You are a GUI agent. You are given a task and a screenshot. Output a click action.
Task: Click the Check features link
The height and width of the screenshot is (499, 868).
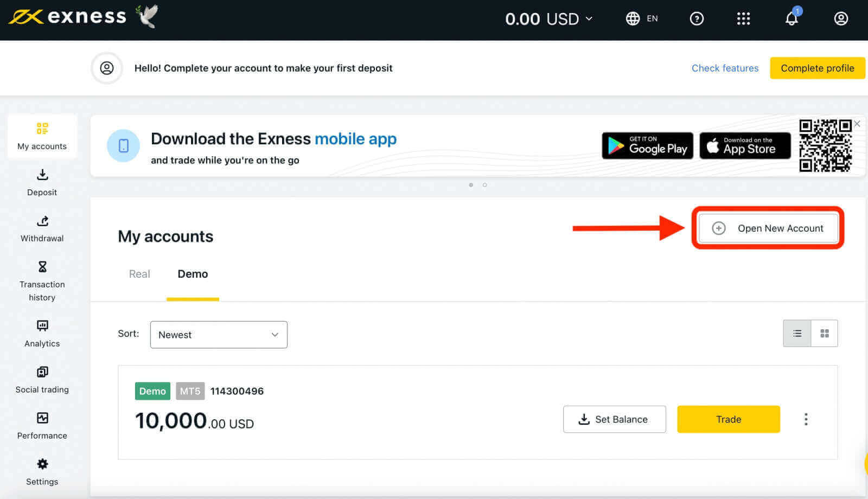coord(725,68)
